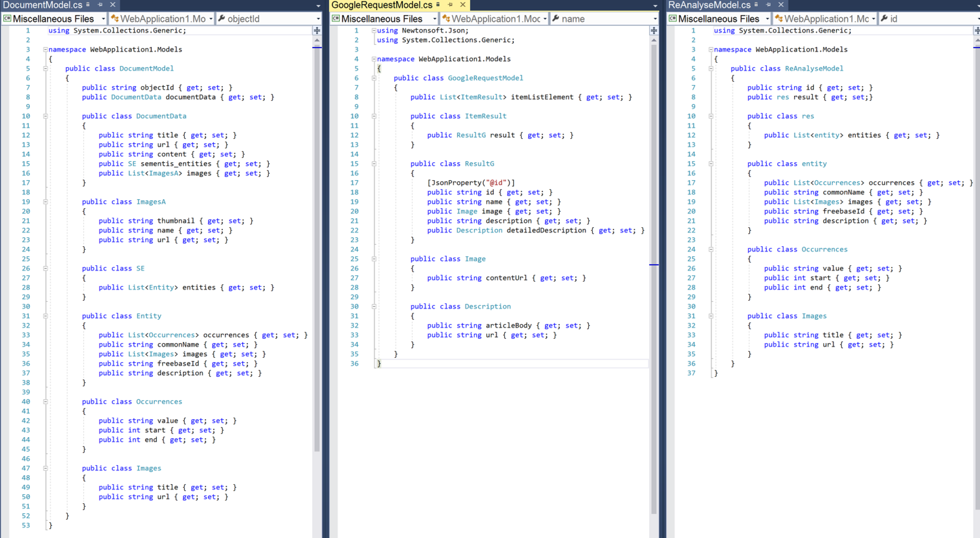980x538 pixels.
Task: Collapse the DocumentData class outline
Action: point(45,116)
